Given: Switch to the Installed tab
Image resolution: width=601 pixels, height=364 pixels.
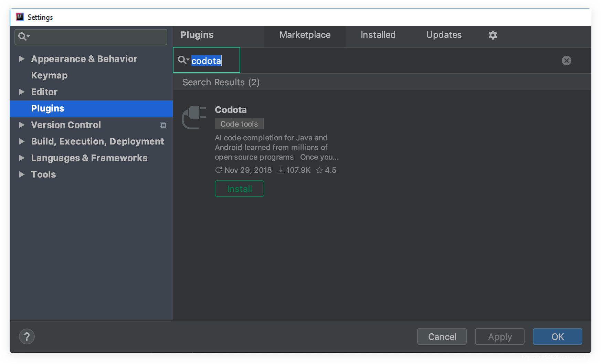Looking at the screenshot, I should tap(378, 35).
